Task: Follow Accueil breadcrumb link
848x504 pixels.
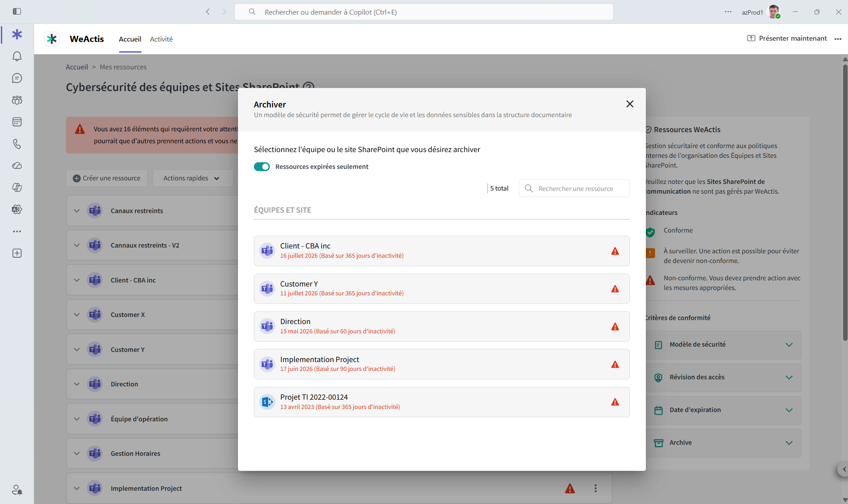Action: point(77,67)
